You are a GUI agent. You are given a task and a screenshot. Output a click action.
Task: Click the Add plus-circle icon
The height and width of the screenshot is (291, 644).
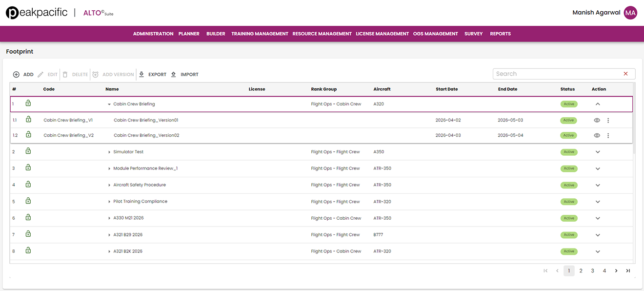click(16, 75)
